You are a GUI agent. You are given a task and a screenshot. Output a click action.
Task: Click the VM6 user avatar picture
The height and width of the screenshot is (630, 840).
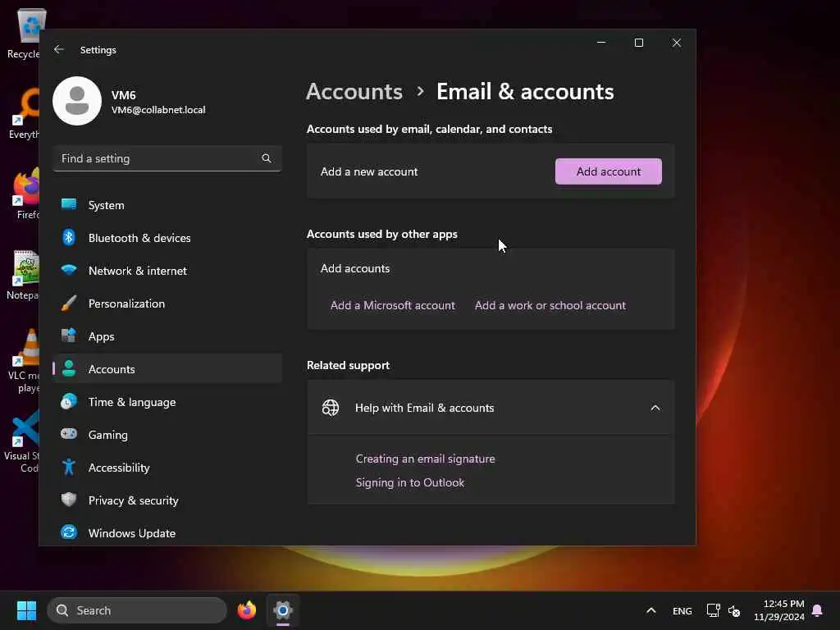coord(77,101)
